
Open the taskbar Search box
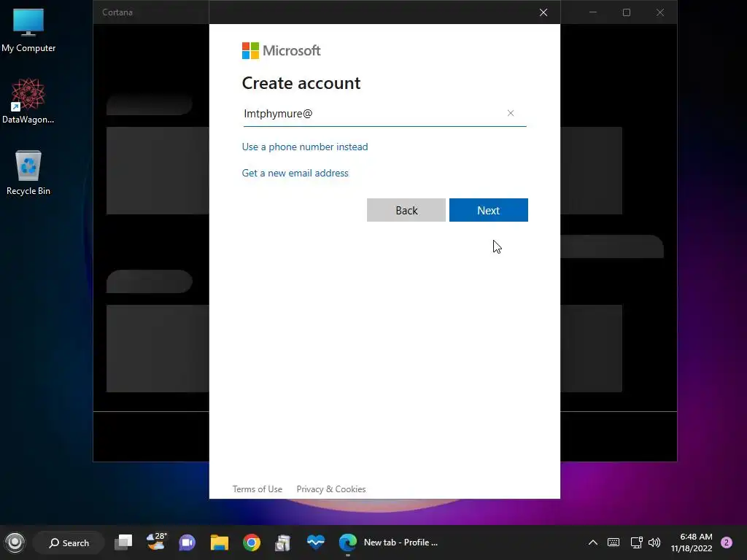[69, 542]
